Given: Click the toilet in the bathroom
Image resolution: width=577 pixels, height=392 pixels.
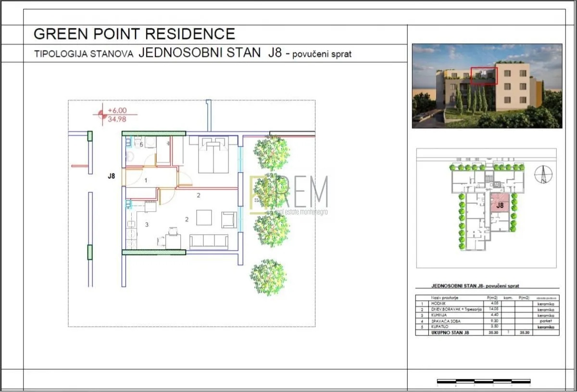Looking at the screenshot, I should click(x=137, y=142).
